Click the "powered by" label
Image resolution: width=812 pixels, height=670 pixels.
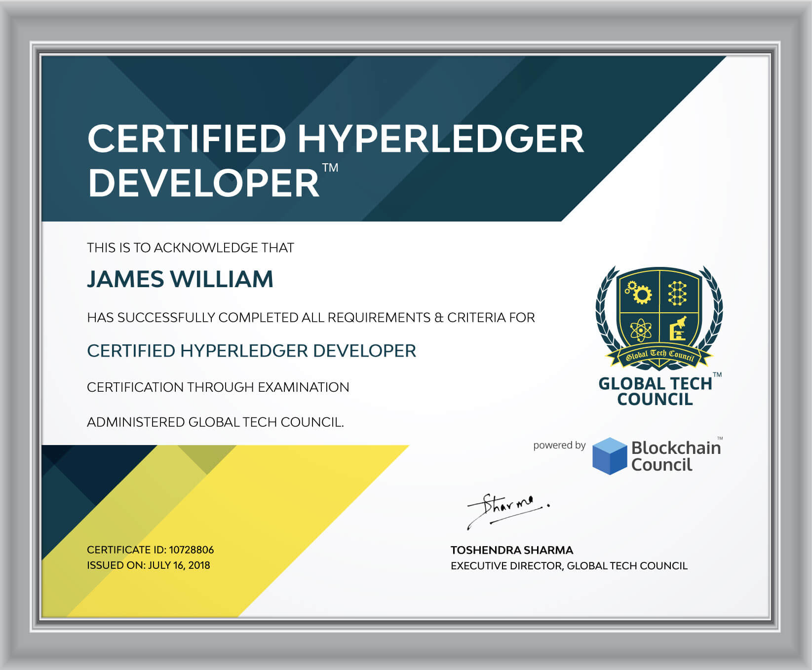(x=559, y=445)
